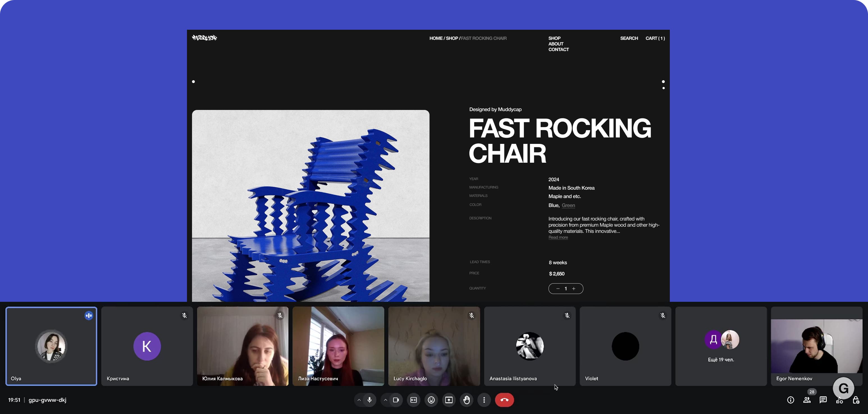868x414 pixels.
Task: Open the CONTACT menu item
Action: (x=558, y=49)
